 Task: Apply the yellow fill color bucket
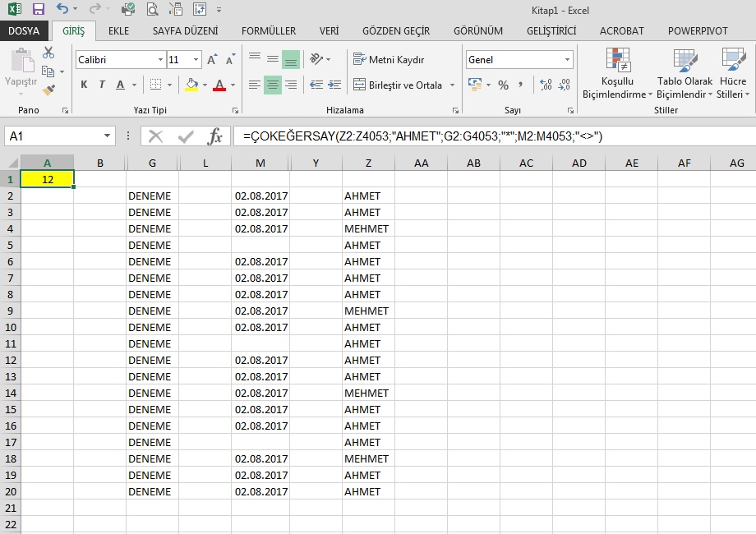coord(191,85)
